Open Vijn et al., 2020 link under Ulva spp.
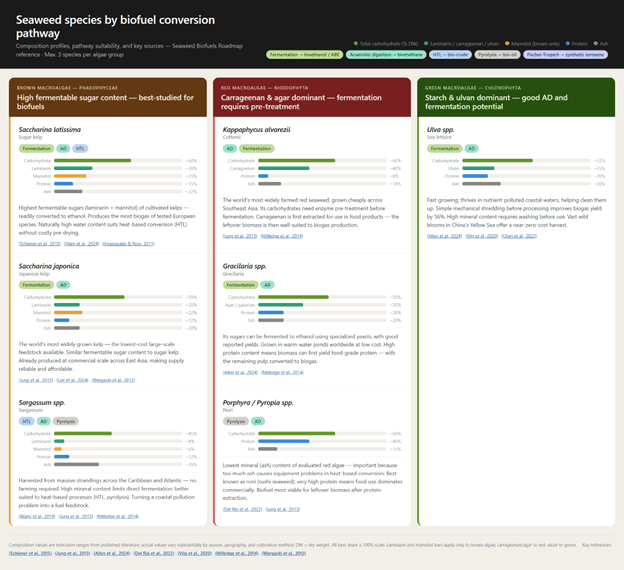The height and width of the screenshot is (570, 624). click(482, 236)
